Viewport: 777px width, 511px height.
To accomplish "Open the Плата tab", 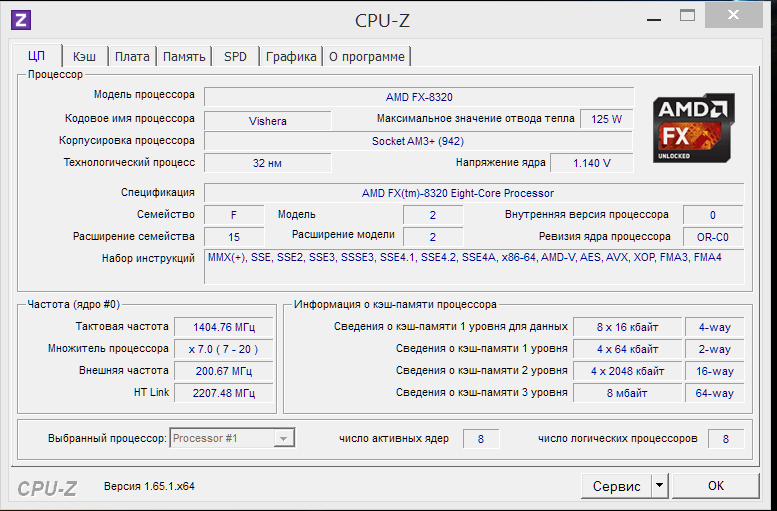I will click(132, 57).
